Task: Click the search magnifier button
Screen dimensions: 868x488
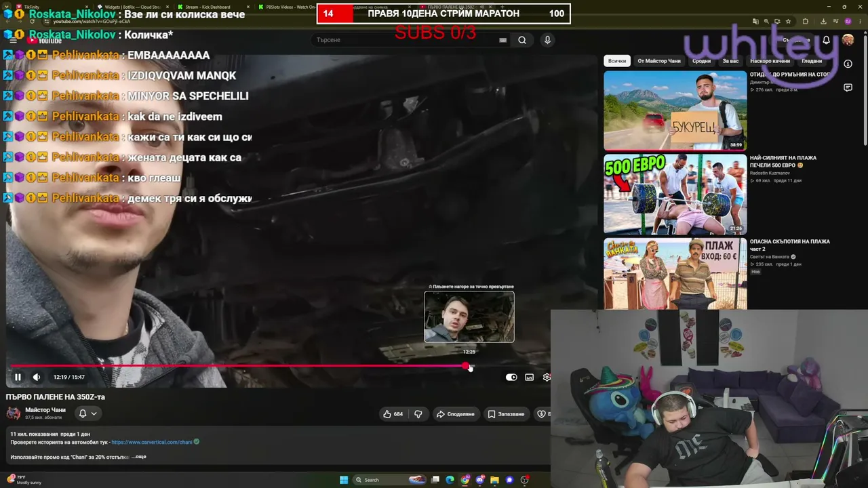Action: point(522,40)
